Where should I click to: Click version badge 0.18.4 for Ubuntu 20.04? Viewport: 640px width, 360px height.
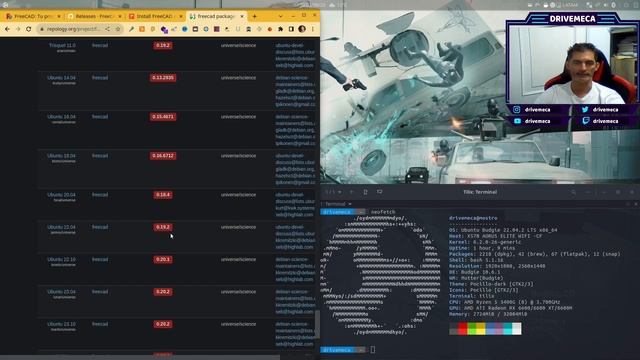[x=163, y=195]
